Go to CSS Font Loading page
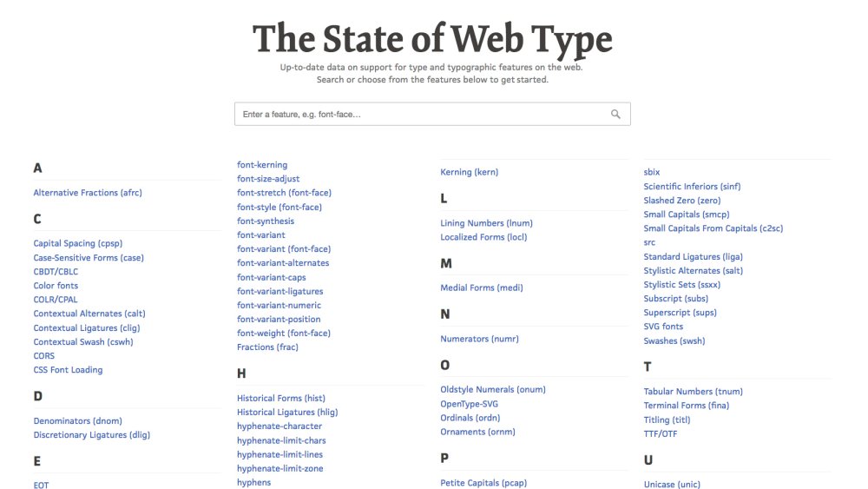This screenshot has height=489, width=868. click(68, 370)
